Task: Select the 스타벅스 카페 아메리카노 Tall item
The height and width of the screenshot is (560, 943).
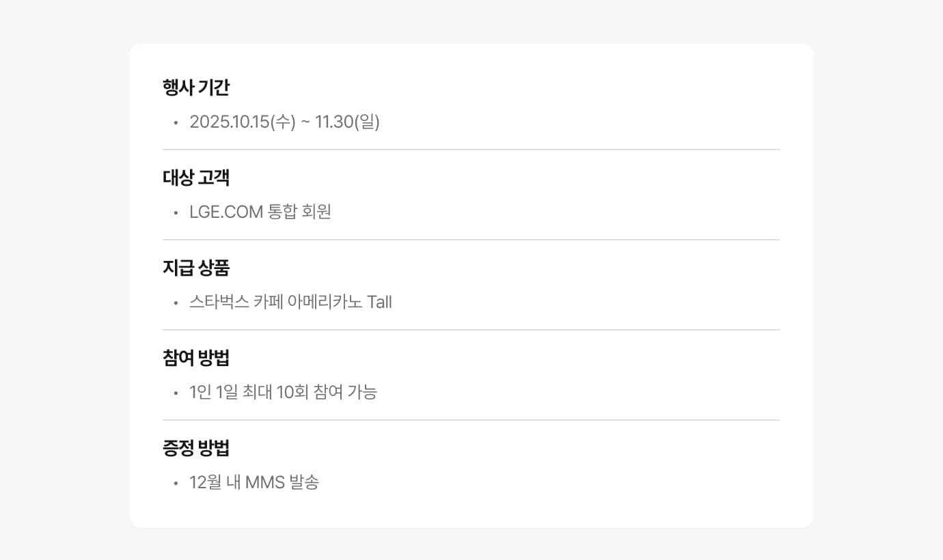Action: click(x=290, y=303)
